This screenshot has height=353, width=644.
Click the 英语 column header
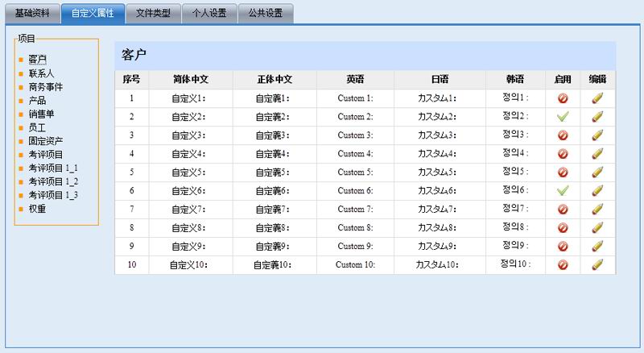pyautogui.click(x=355, y=80)
